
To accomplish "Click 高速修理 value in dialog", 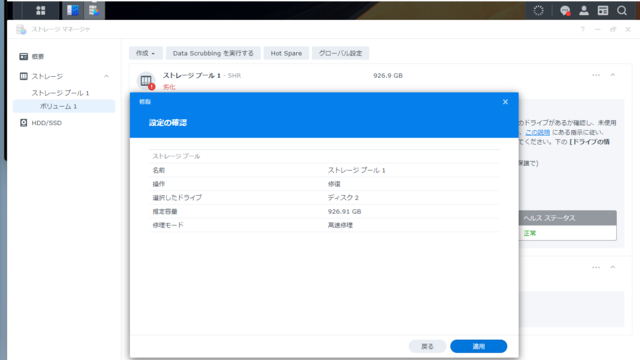I will 340,225.
